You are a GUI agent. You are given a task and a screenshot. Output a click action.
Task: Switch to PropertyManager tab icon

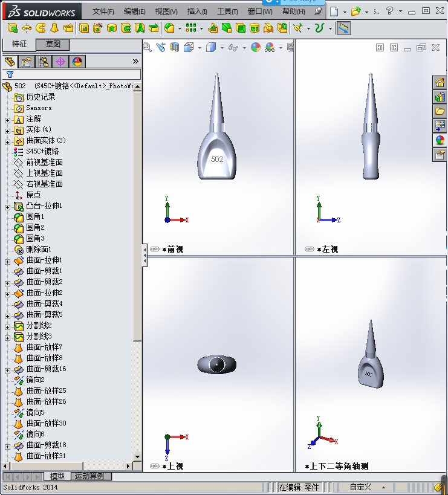click(x=27, y=62)
